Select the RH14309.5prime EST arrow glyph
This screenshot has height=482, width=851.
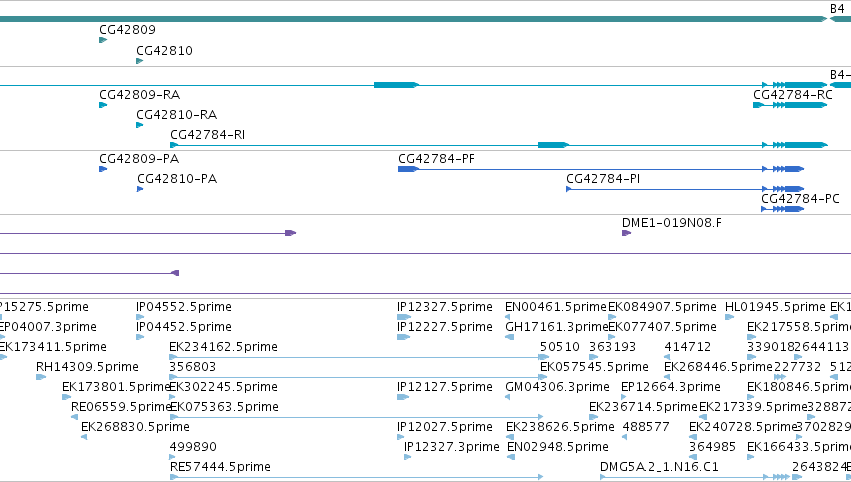[41, 377]
